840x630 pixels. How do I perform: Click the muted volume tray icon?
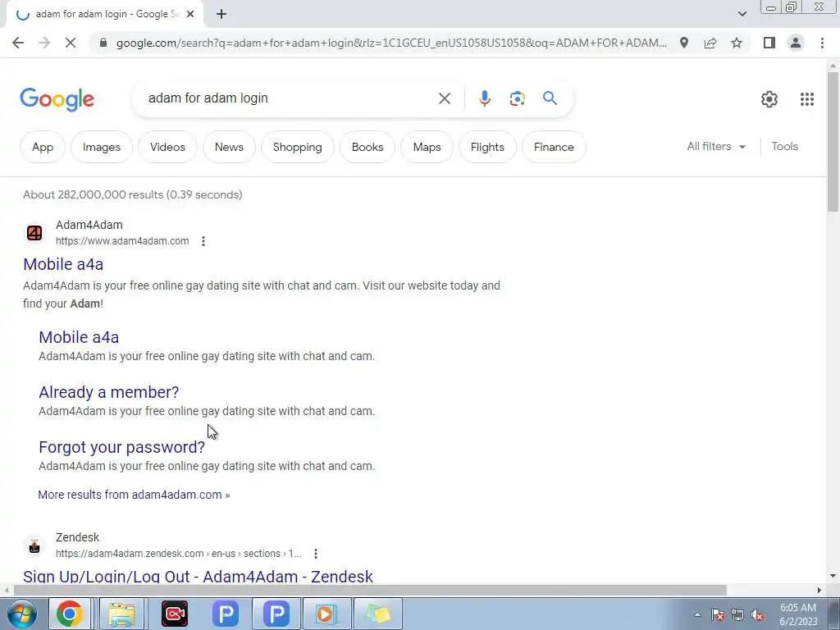click(x=757, y=615)
